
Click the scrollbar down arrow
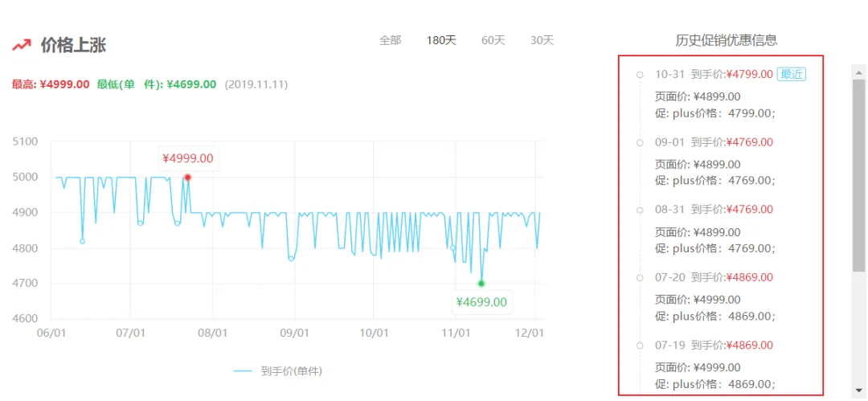(x=858, y=389)
